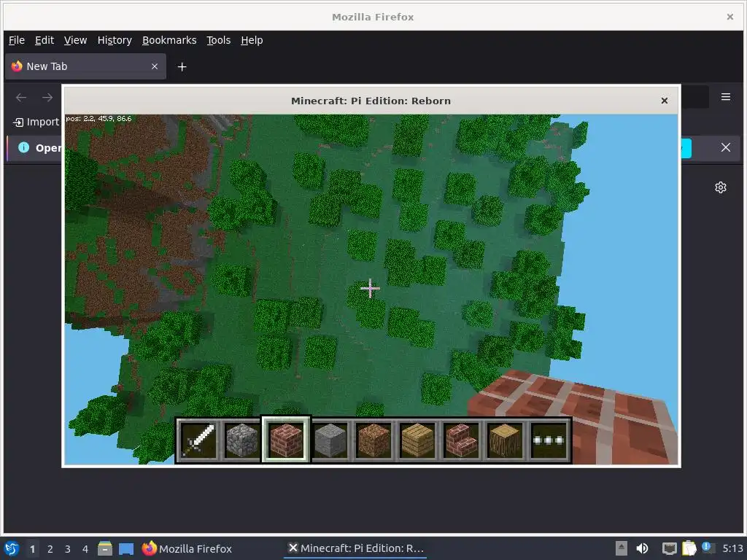Dismiss the Firefox notification bar
The width and height of the screenshot is (747, 560).
pyautogui.click(x=726, y=147)
